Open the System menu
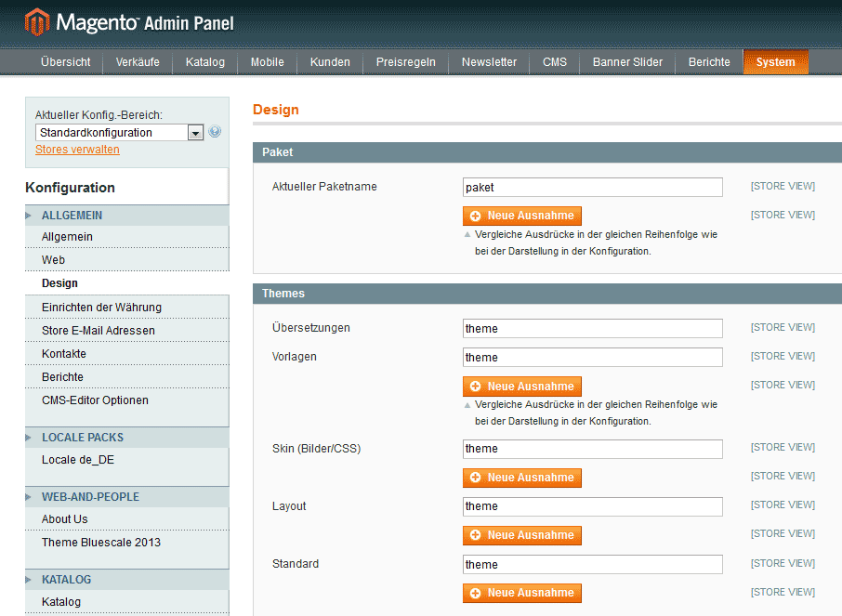 tap(775, 62)
